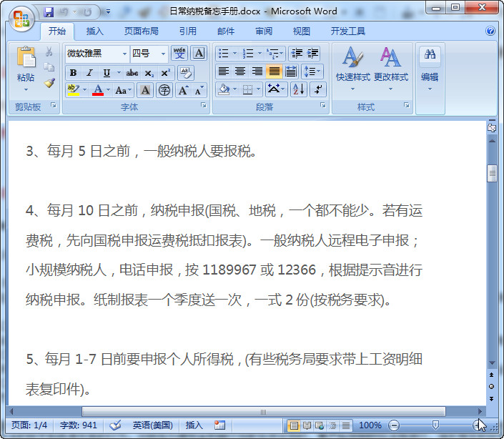Image resolution: width=504 pixels, height=439 pixels.
Task: Expand font color dropdown arrow
Action: [109, 90]
